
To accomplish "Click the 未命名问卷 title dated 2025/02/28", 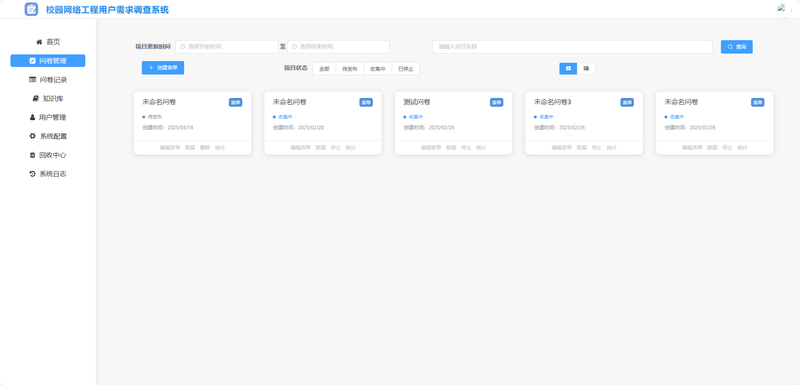I will pos(290,102).
